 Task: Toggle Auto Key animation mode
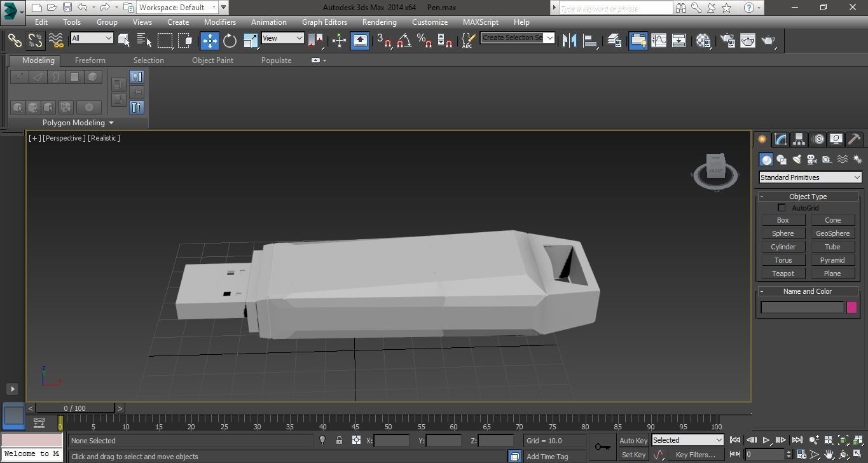click(x=633, y=440)
